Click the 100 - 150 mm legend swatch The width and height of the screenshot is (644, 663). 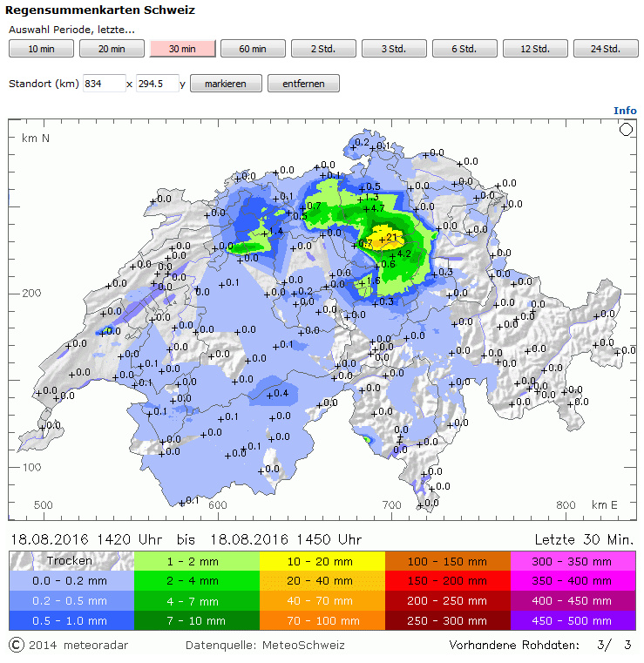pos(448,561)
